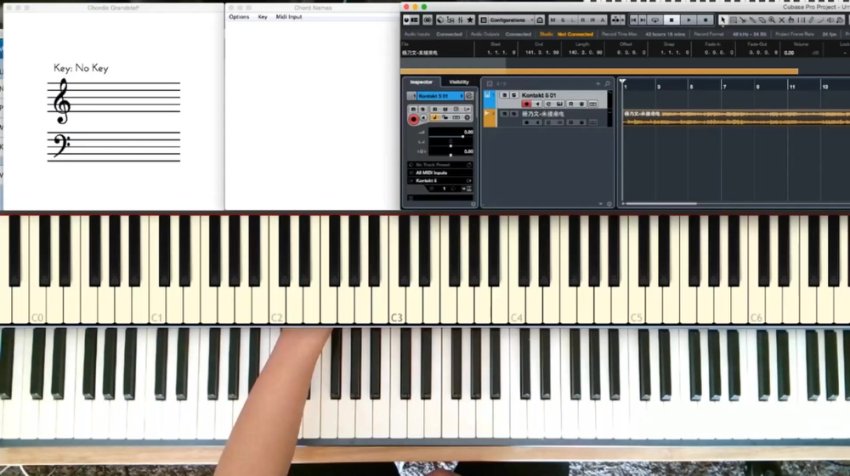The height and width of the screenshot is (476, 850).
Task: Open the Midi Input menu
Action: click(288, 17)
